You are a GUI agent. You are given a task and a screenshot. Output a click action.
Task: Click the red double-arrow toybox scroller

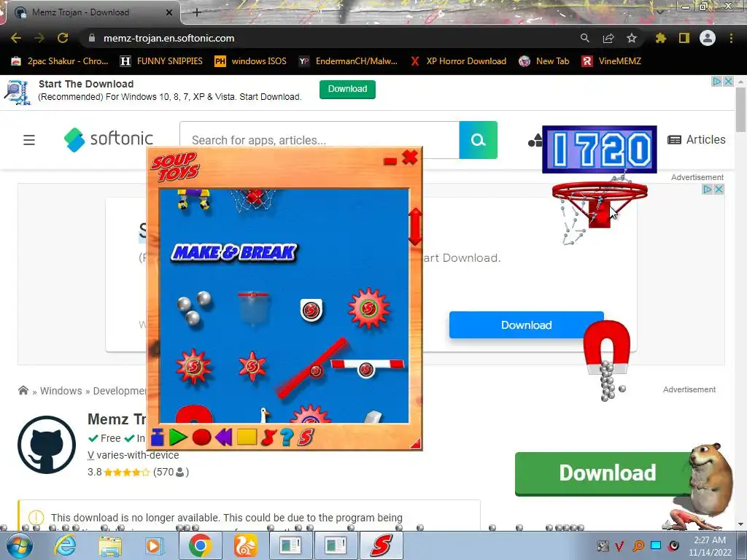coord(415,227)
